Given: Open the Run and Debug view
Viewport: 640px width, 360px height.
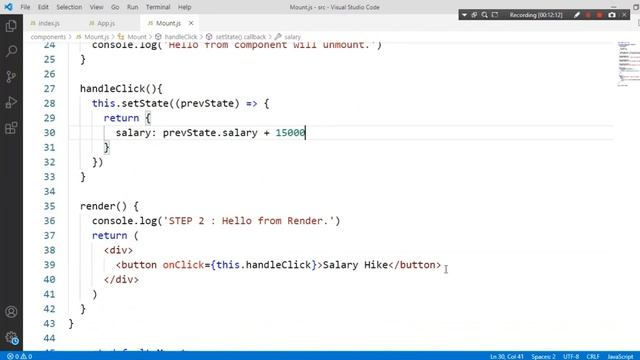Looking at the screenshot, I should pos(11,102).
